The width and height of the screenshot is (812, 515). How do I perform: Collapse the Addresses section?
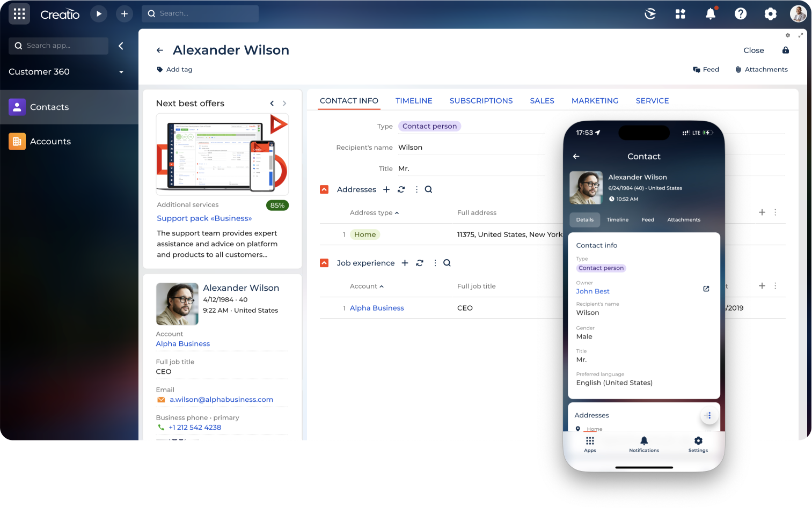(324, 189)
